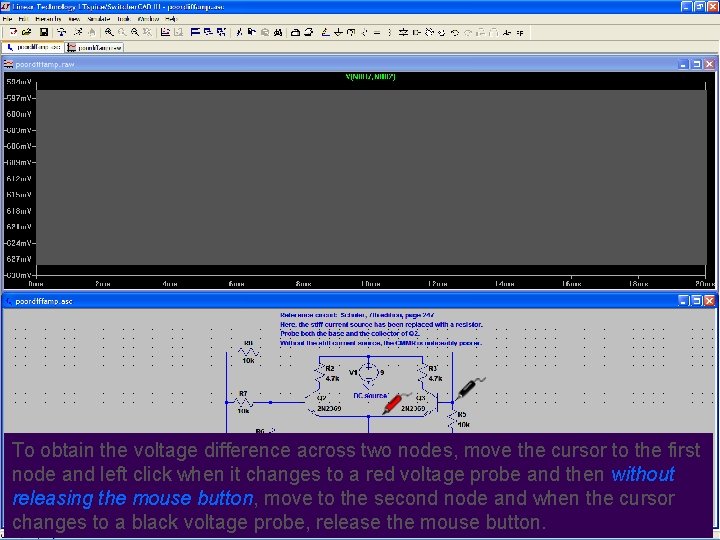Select the Drag hand tool
The image size is (720, 540).
coord(441,32)
